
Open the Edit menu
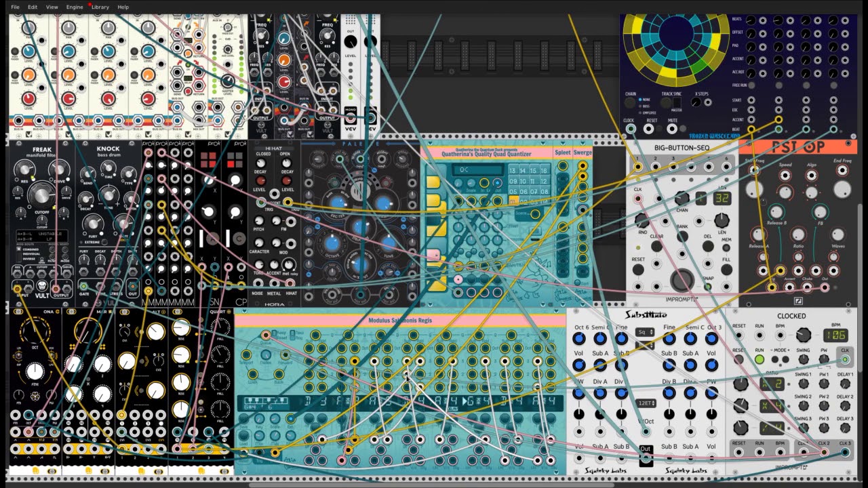pos(33,7)
